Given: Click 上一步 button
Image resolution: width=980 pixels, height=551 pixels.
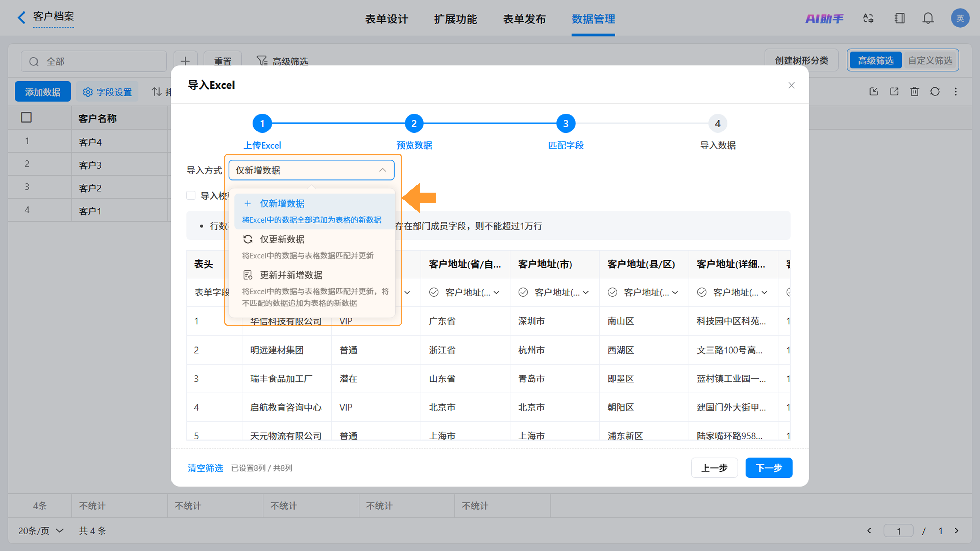Looking at the screenshot, I should coord(714,468).
